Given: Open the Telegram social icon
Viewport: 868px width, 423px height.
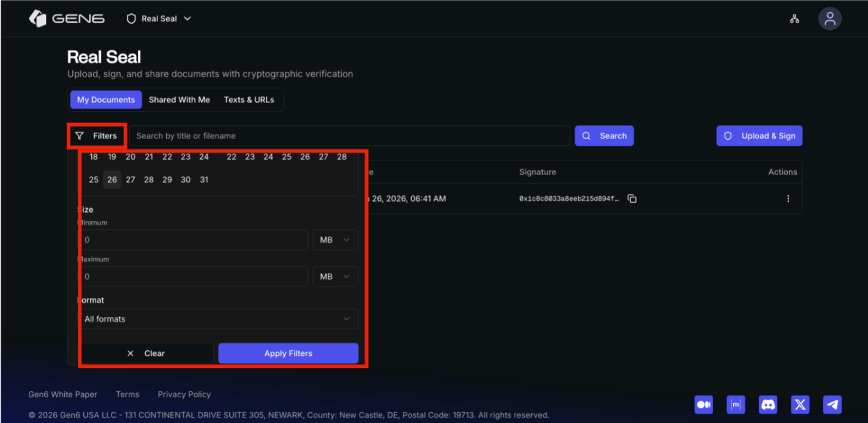Looking at the screenshot, I should click(832, 405).
